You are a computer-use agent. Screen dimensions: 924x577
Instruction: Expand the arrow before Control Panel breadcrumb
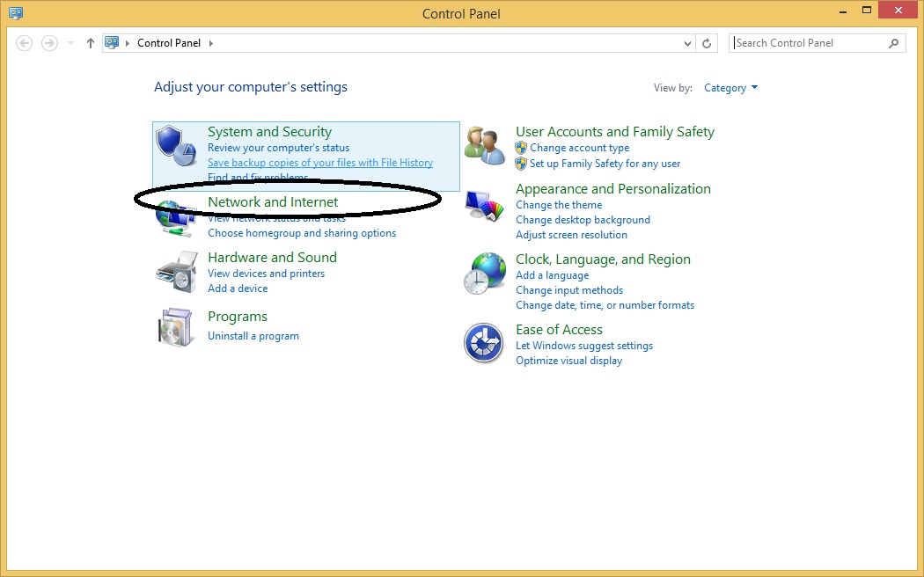point(128,43)
